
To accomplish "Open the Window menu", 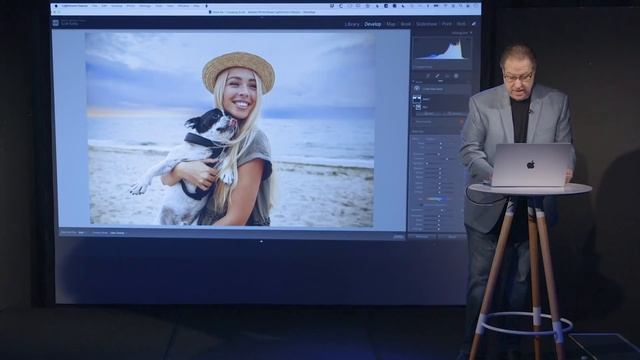I will pyautogui.click(x=183, y=6).
